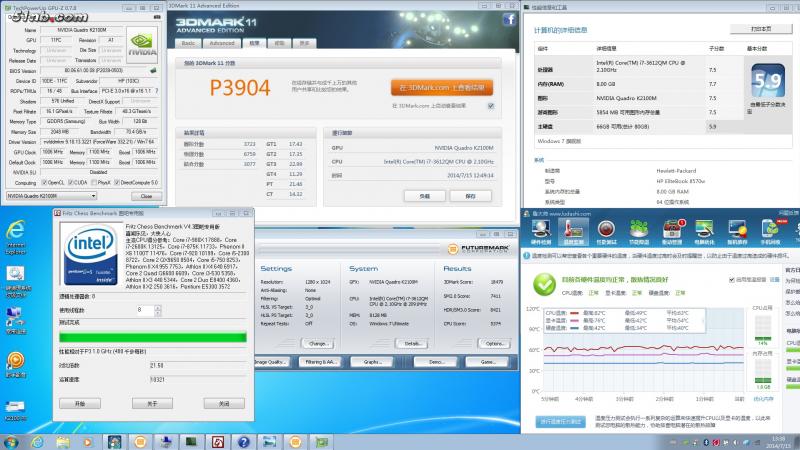Open the file explorer folder on the taskbar

[x=63, y=442]
